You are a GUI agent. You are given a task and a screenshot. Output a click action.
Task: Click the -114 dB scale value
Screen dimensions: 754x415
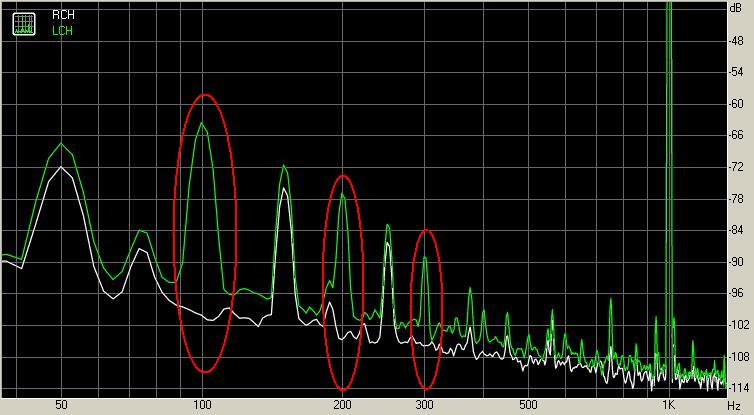coord(739,388)
